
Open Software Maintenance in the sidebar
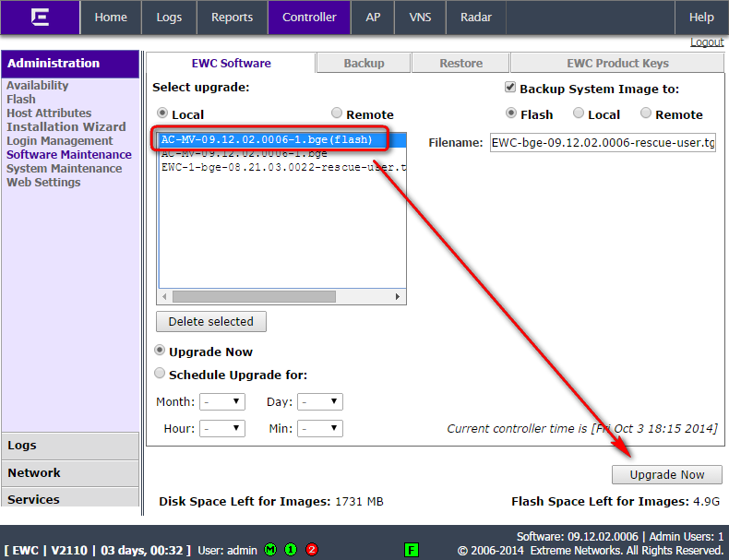click(69, 155)
